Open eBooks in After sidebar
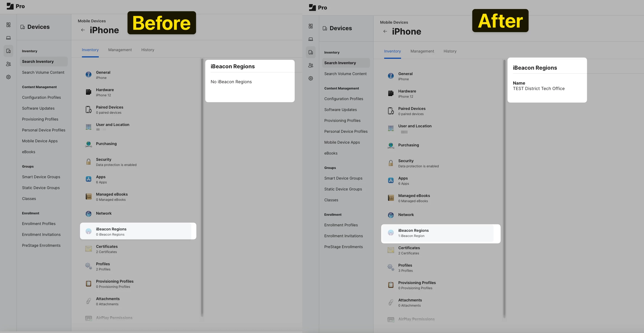644x333 pixels. [x=331, y=153]
